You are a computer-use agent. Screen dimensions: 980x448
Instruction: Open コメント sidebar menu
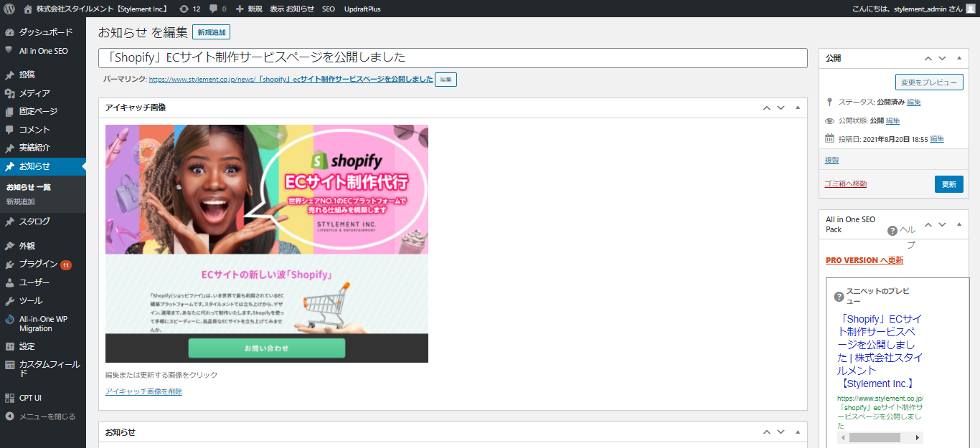(x=43, y=130)
